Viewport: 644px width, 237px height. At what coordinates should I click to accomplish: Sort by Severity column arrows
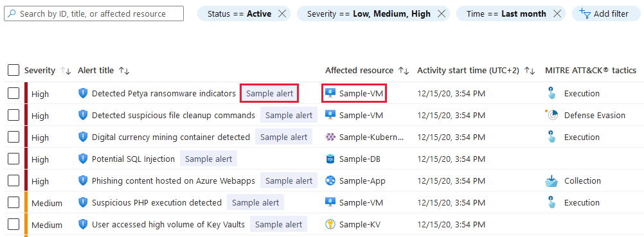(x=66, y=71)
